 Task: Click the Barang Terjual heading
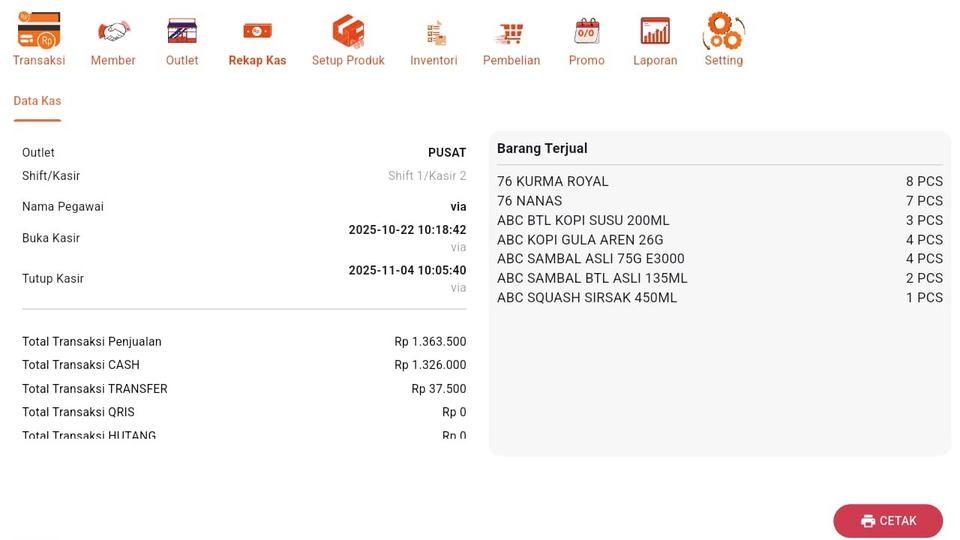(x=542, y=149)
